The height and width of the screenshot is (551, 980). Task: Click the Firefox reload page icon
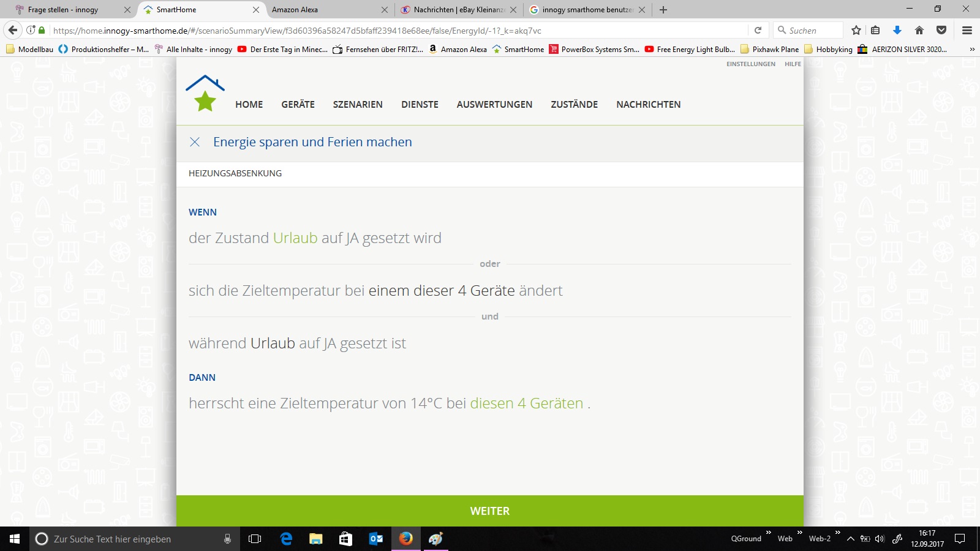click(x=758, y=30)
